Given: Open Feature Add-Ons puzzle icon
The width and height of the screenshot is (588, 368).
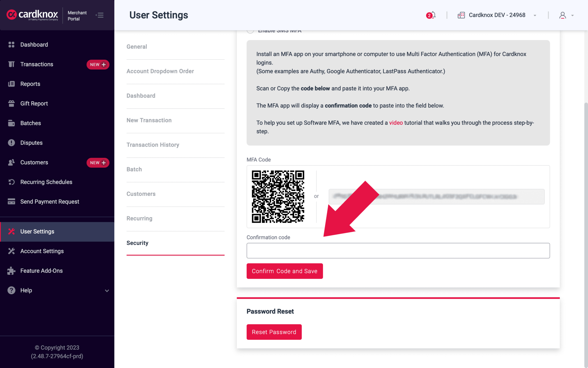Looking at the screenshot, I should (x=11, y=271).
